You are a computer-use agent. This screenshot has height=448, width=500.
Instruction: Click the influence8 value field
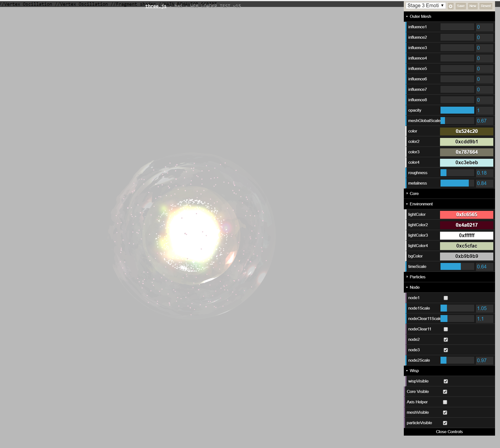pos(484,100)
